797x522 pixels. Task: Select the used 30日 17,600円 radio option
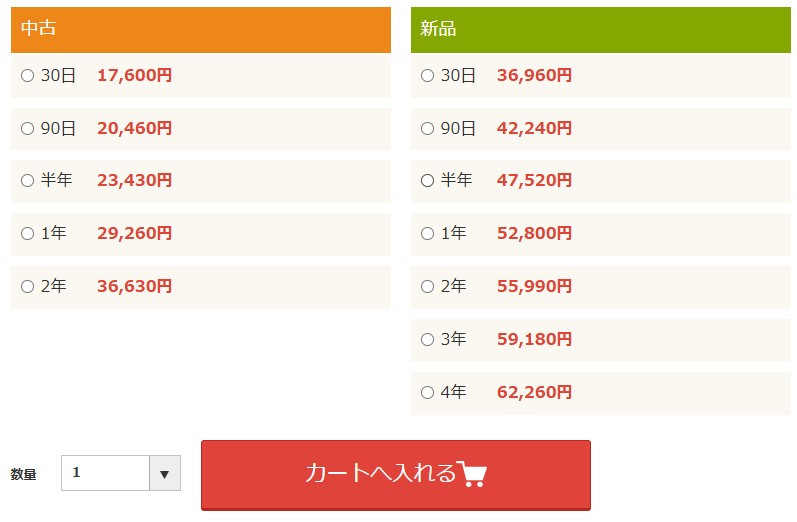coord(27,76)
